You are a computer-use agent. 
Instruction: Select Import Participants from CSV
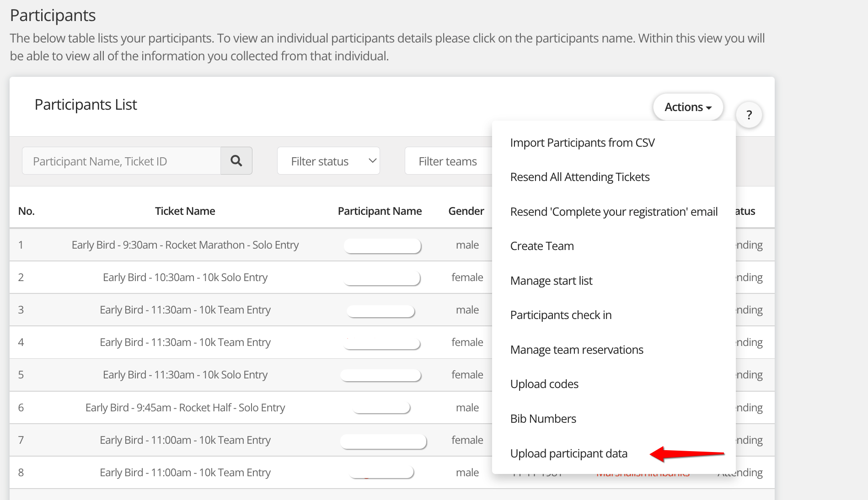[582, 143]
